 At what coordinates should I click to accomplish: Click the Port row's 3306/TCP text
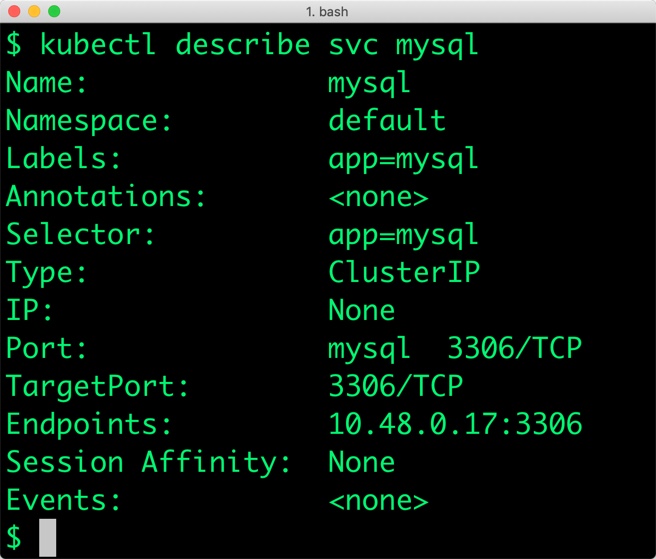(513, 349)
